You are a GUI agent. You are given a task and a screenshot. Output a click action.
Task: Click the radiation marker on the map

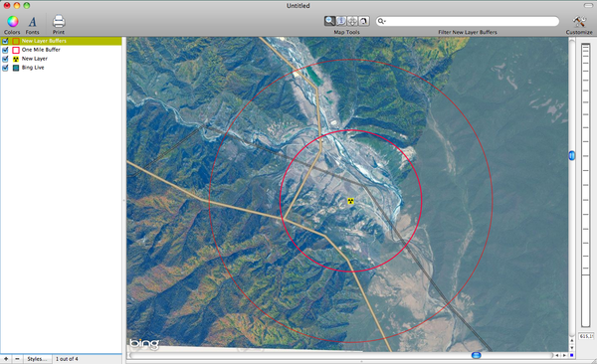tap(350, 201)
